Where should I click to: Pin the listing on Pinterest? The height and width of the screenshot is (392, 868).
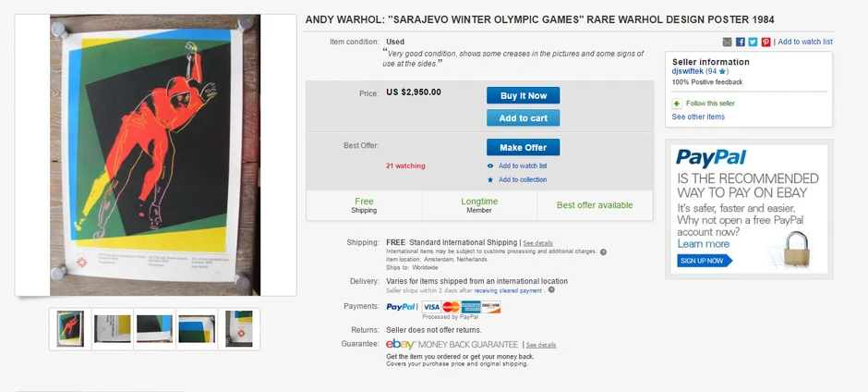(766, 42)
